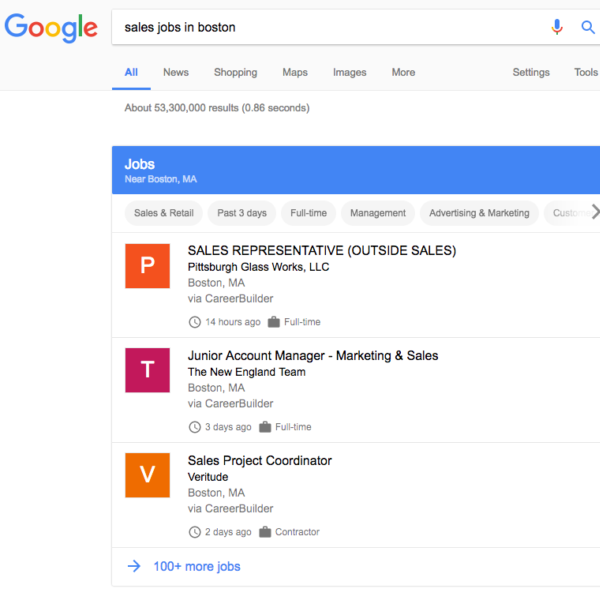Open the Junior Account Manager job listing
This screenshot has height=600, width=600.
tap(313, 355)
